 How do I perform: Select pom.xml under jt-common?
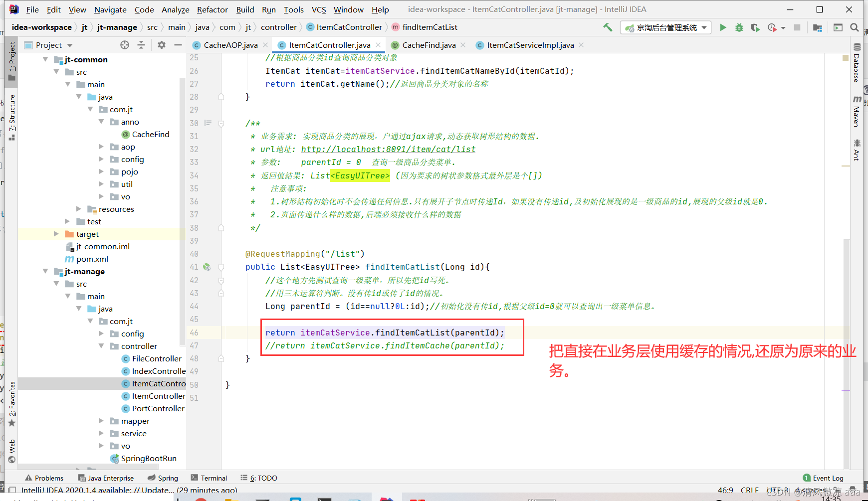point(87,259)
